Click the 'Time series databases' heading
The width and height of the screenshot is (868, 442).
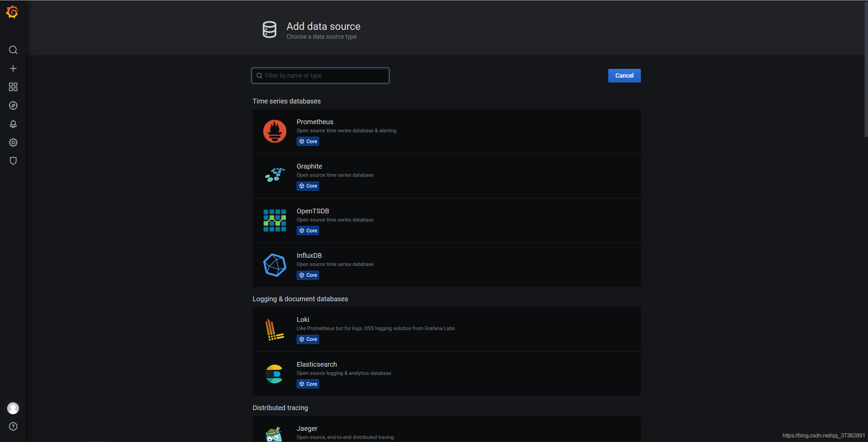coord(287,101)
